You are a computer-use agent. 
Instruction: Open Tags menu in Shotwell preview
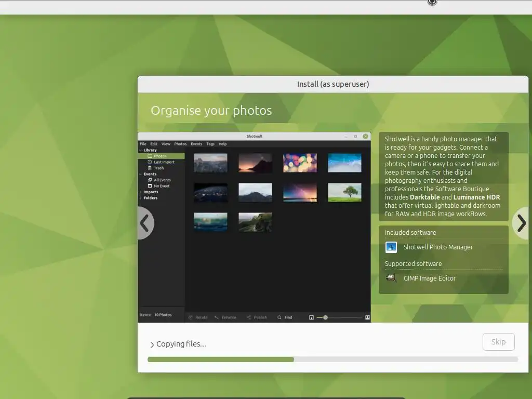tap(210, 144)
